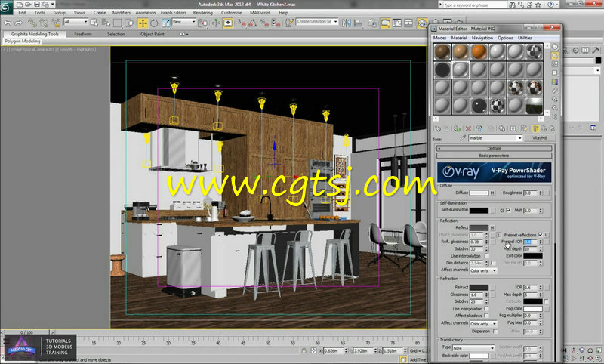Expand the Options rollout
Image resolution: width=604 pixels, height=364 pixels.
click(x=495, y=148)
